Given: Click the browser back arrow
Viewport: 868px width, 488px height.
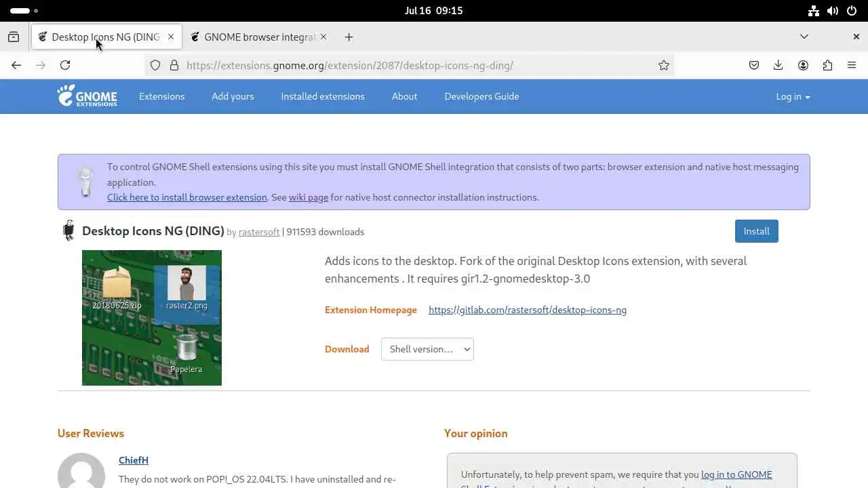Looking at the screenshot, I should pos(16,65).
